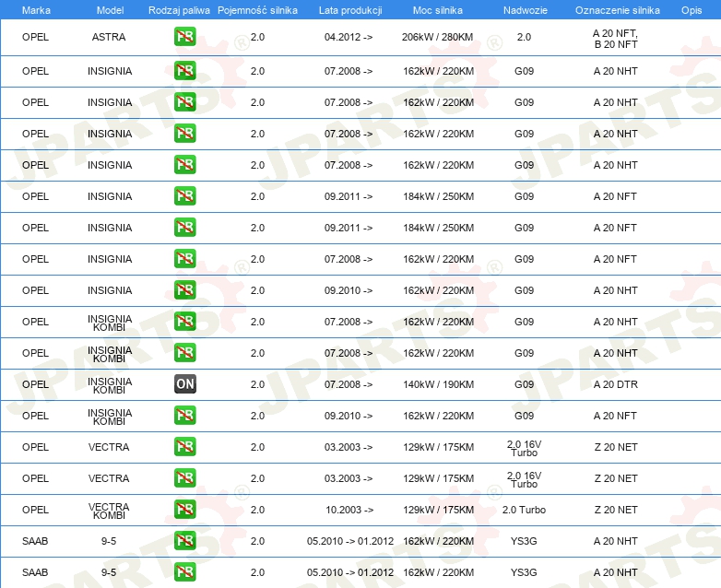Select the 206kW / 280KM power cell

(437, 37)
